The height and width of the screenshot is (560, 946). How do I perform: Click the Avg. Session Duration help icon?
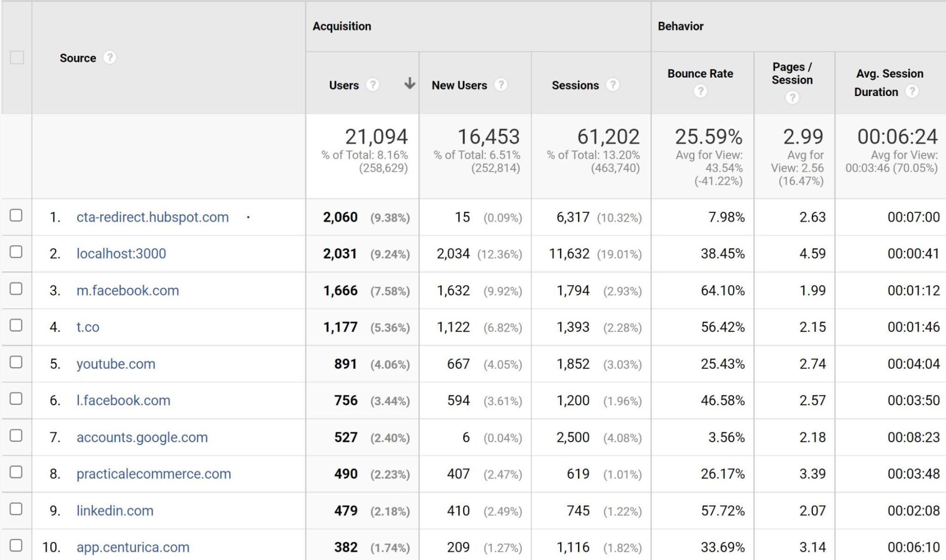pos(912,91)
